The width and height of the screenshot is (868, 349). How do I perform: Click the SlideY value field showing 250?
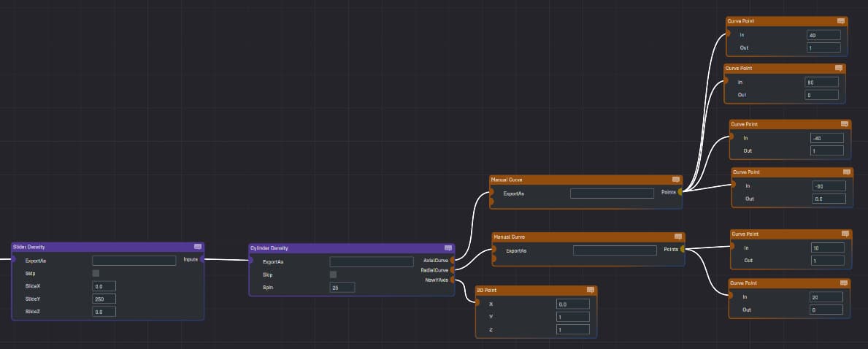point(104,299)
